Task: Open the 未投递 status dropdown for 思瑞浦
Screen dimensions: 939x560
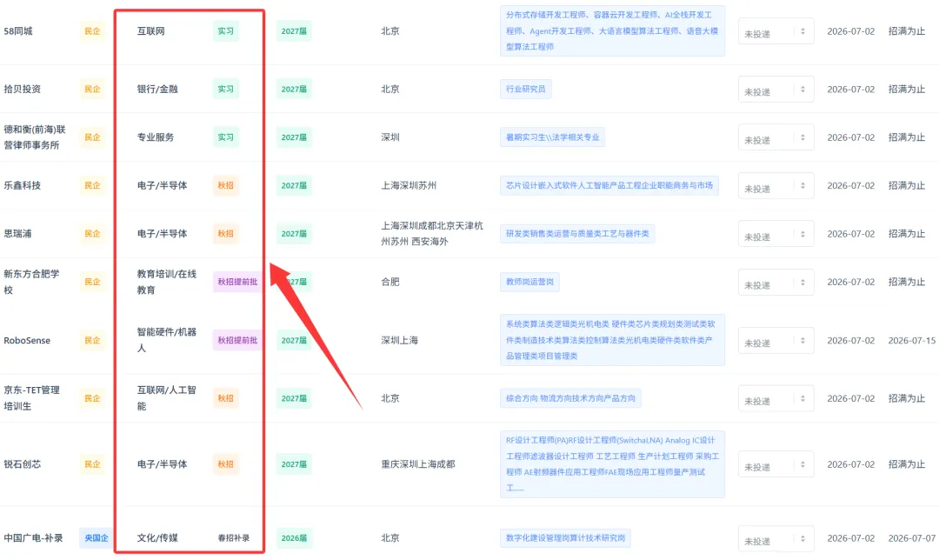Action: (776, 234)
